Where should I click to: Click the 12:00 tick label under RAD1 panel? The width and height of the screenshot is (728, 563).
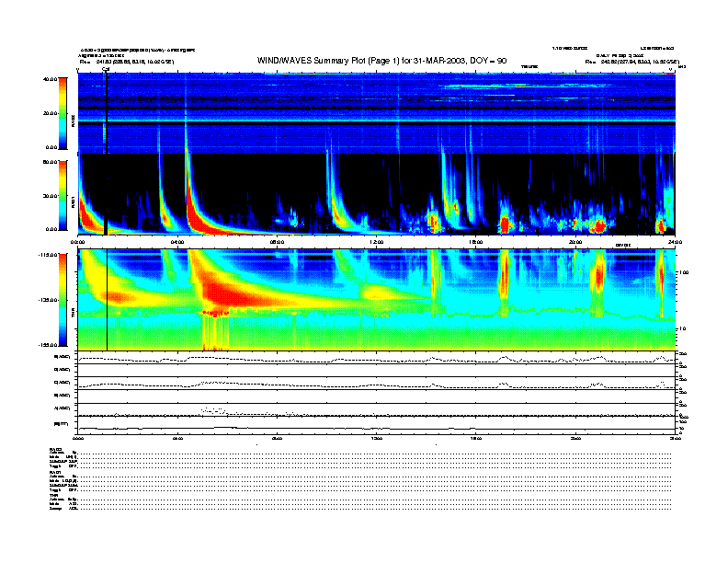tap(377, 242)
